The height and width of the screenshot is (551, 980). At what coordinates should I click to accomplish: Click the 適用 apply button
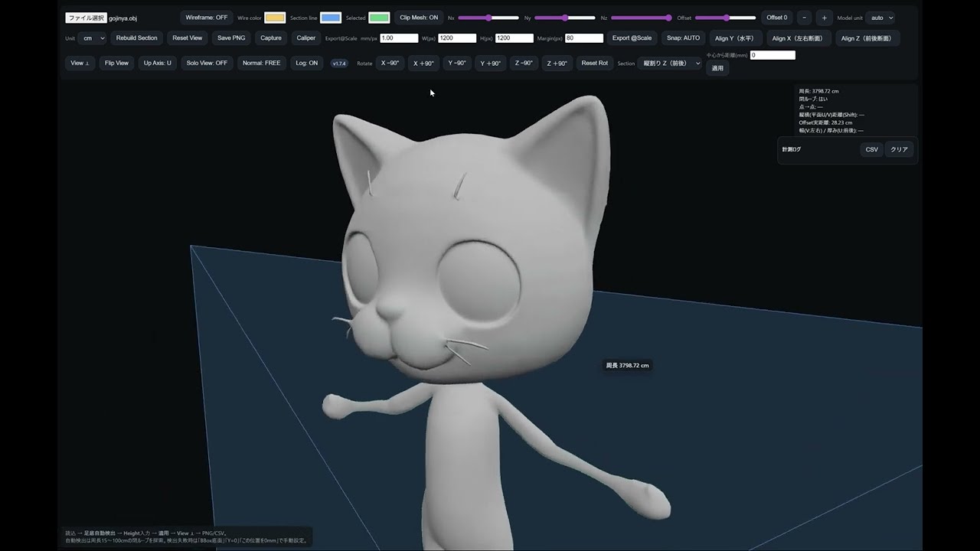point(717,68)
